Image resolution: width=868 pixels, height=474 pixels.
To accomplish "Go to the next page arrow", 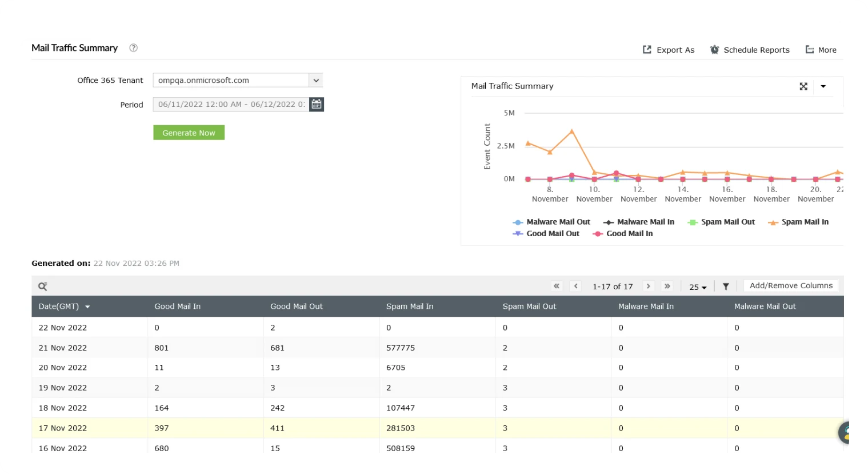I will [x=648, y=286].
